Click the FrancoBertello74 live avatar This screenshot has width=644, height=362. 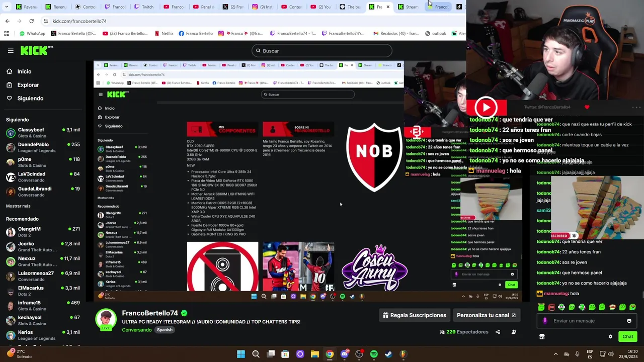(106, 320)
